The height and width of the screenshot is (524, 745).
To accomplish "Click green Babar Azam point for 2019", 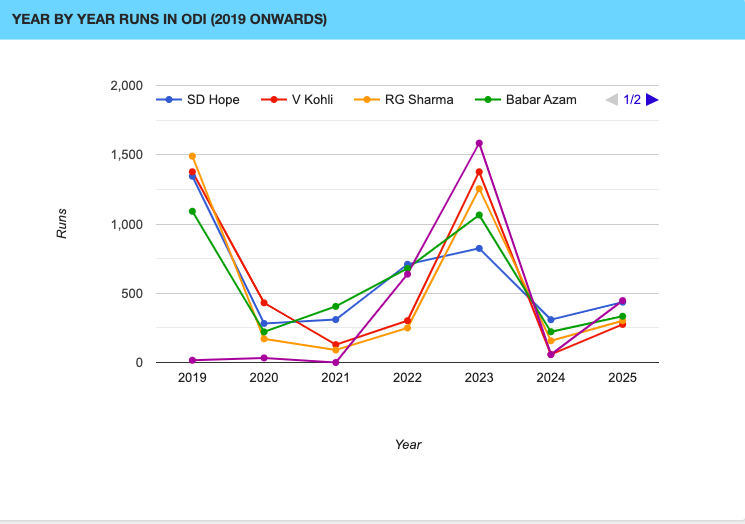I will coord(192,211).
